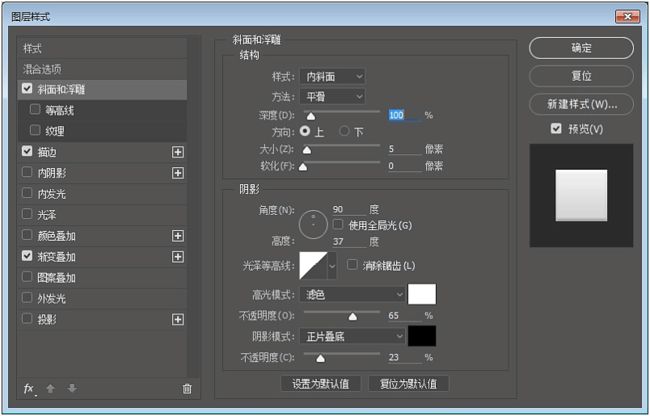Viewport: 650px width, 416px height.
Task: Click the trash delete effect icon
Action: (187, 389)
